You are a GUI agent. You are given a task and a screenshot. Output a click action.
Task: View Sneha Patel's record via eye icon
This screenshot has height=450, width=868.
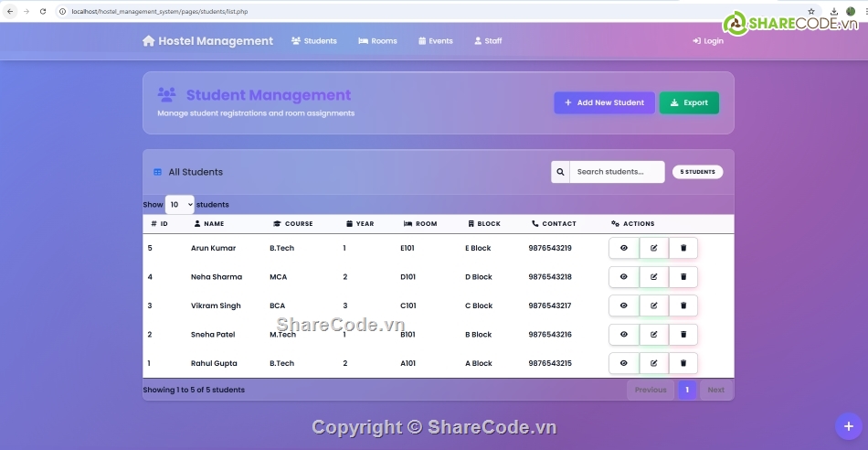point(624,335)
